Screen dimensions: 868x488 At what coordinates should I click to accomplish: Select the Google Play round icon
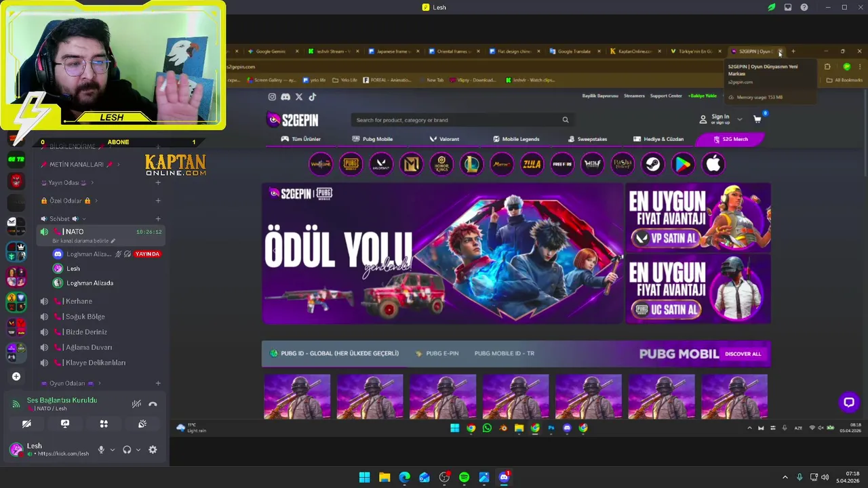[x=683, y=164]
